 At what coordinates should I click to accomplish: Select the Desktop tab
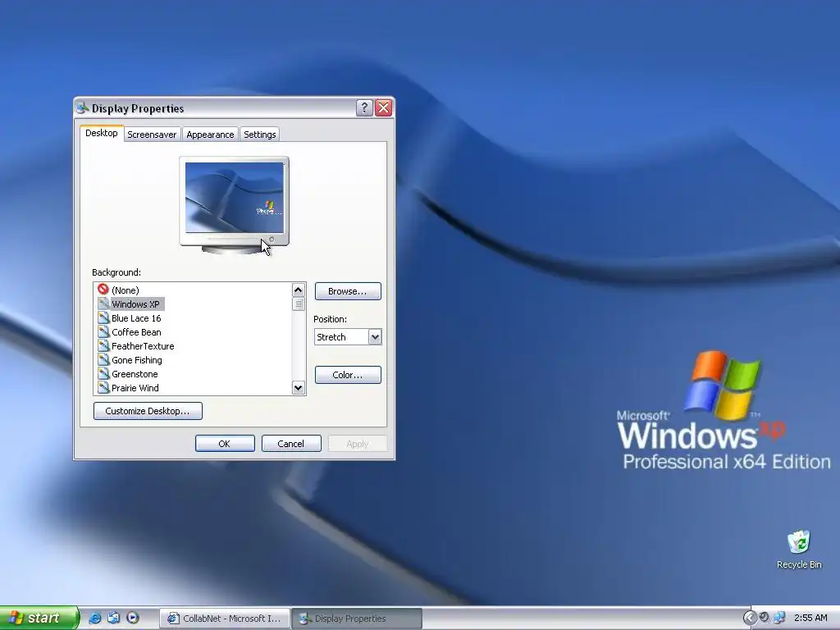(x=102, y=133)
